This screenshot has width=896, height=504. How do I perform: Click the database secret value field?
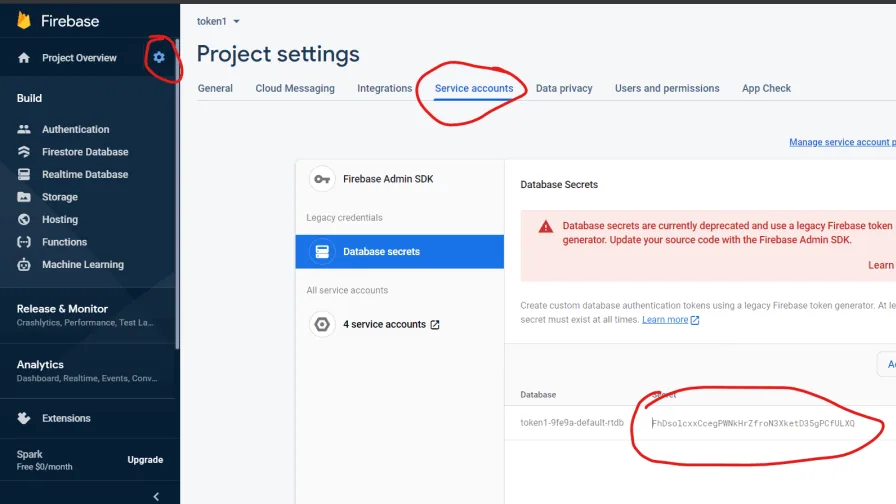[x=753, y=423]
